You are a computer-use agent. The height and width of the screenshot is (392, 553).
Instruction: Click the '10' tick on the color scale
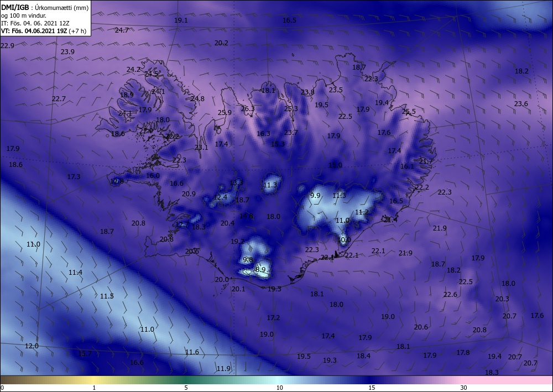pyautogui.click(x=279, y=388)
